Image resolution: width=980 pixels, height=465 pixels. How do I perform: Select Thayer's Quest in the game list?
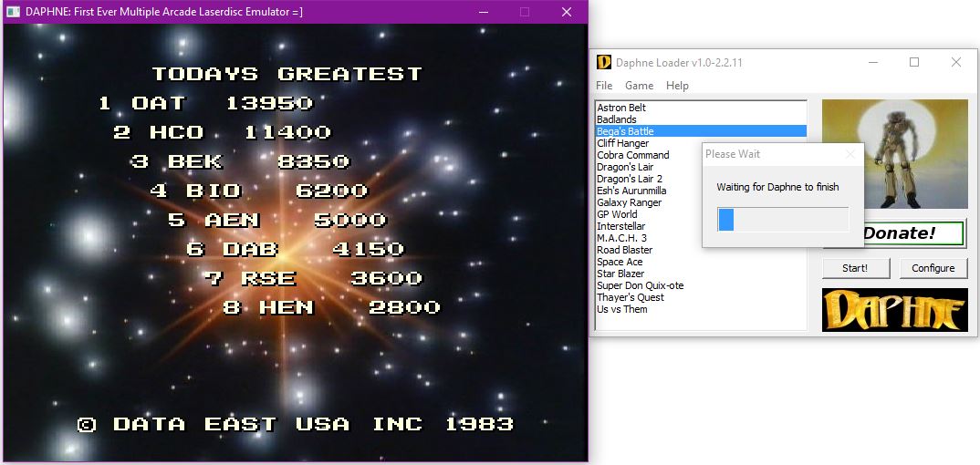tap(701, 298)
